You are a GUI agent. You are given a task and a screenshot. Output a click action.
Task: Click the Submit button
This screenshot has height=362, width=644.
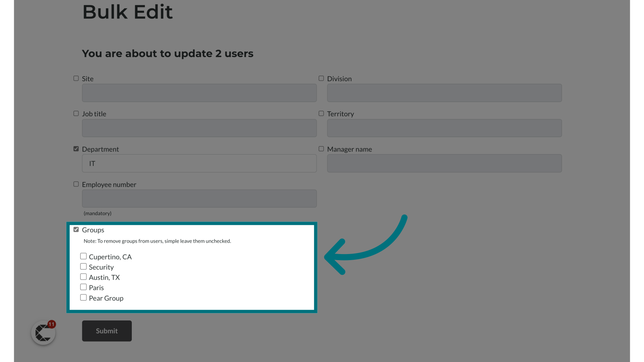pyautogui.click(x=107, y=330)
